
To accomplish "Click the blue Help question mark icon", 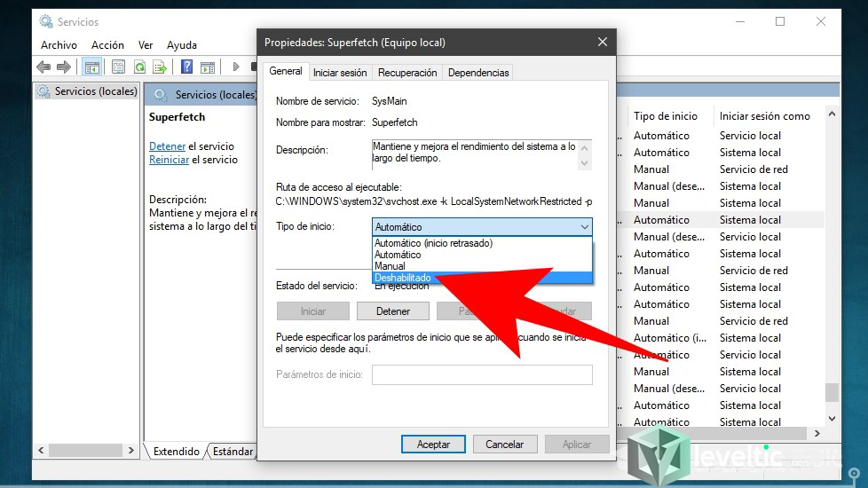I will 187,67.
